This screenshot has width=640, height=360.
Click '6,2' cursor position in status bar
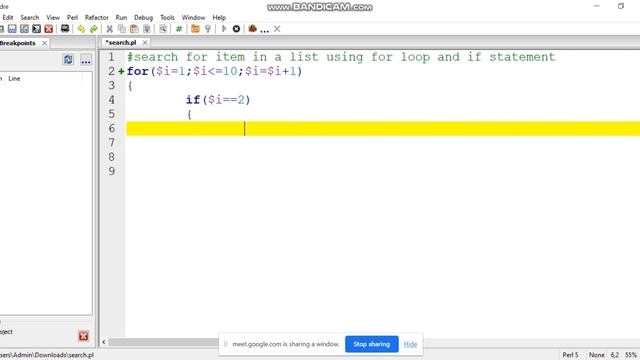pyautogui.click(x=615, y=355)
